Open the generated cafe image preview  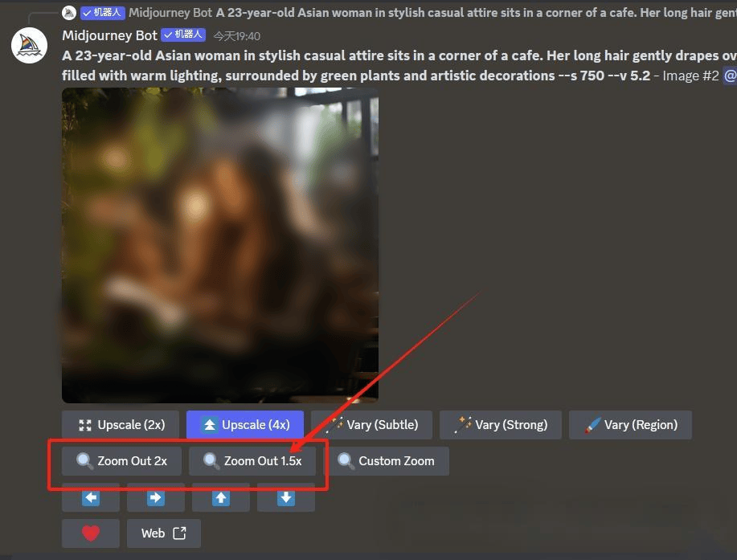pos(219,245)
